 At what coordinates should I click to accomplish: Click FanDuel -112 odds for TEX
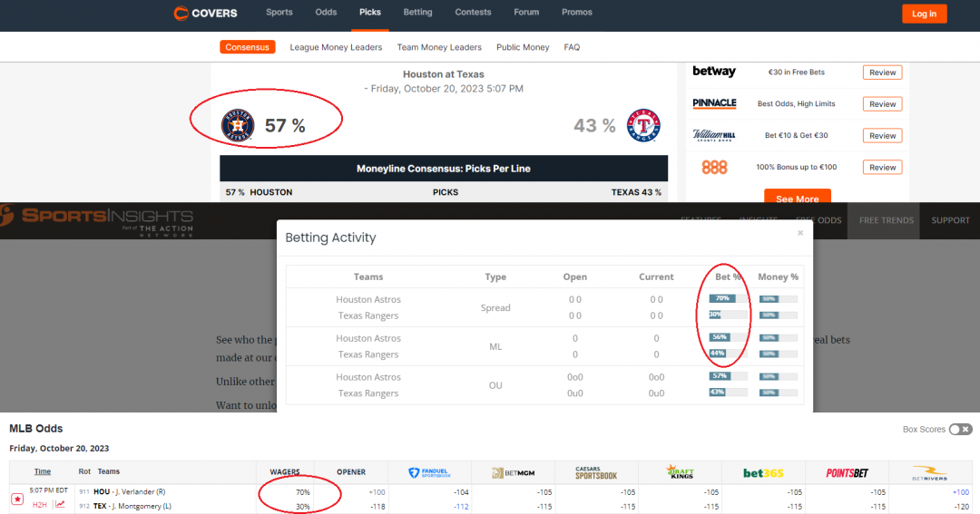click(461, 507)
